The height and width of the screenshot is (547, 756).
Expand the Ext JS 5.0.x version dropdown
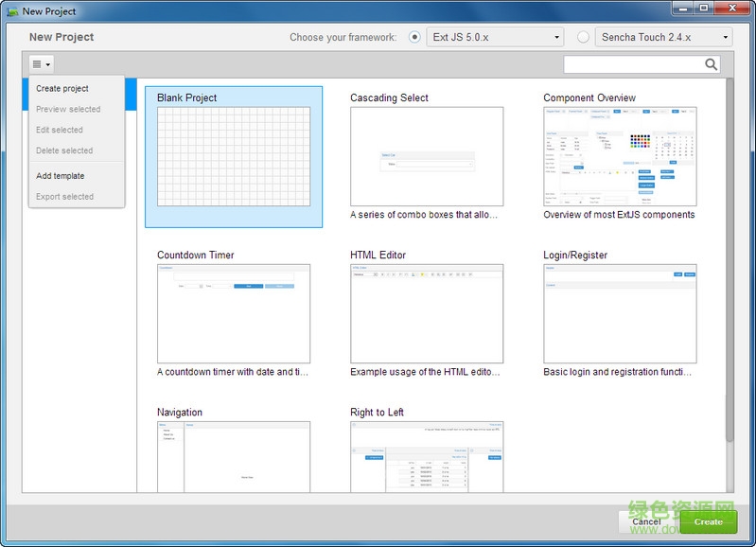[x=495, y=38]
